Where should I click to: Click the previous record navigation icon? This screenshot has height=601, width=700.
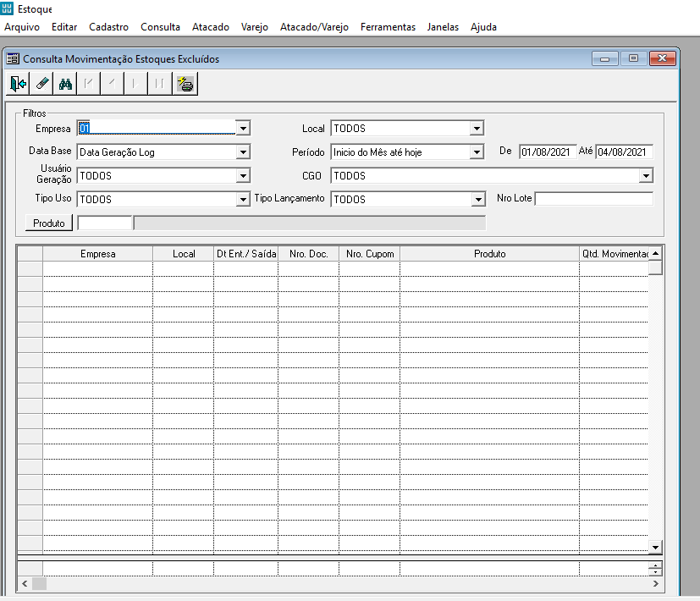click(113, 84)
